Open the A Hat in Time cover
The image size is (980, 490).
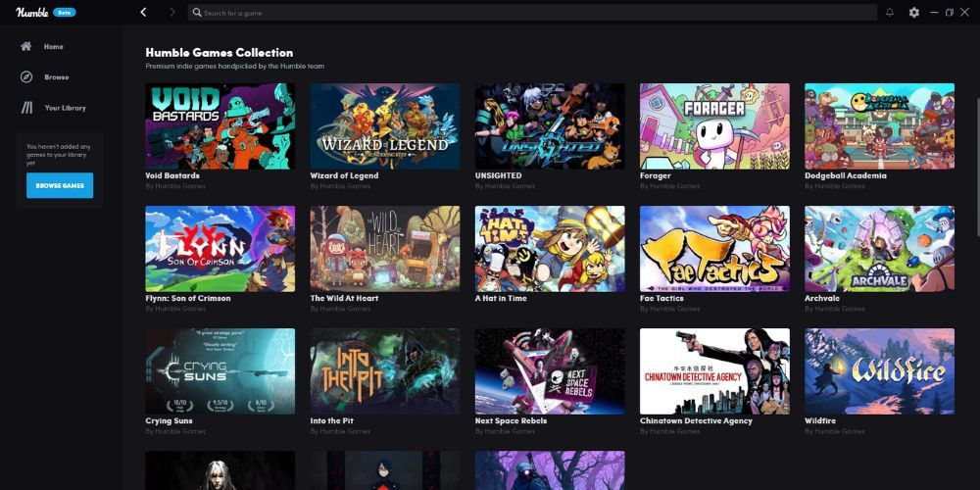[550, 249]
